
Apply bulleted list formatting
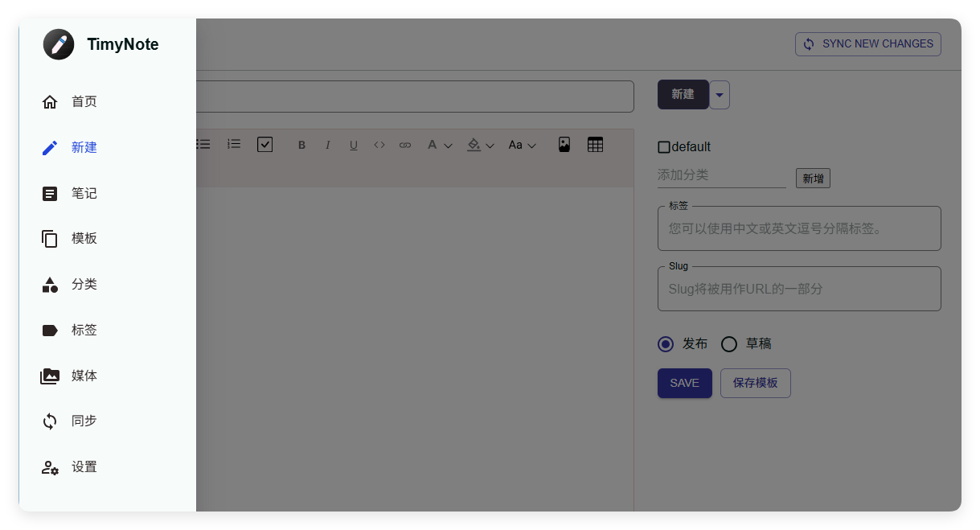[203, 144]
